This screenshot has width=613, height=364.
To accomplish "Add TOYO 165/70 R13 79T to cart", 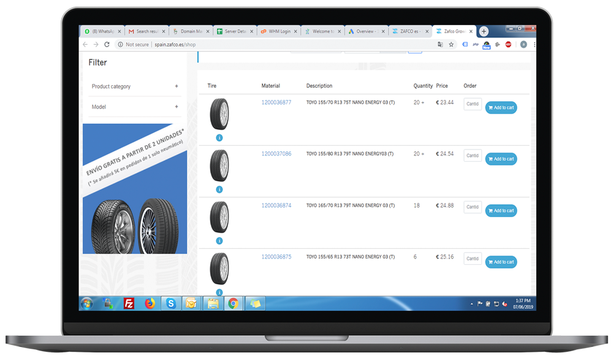I will pos(501,211).
